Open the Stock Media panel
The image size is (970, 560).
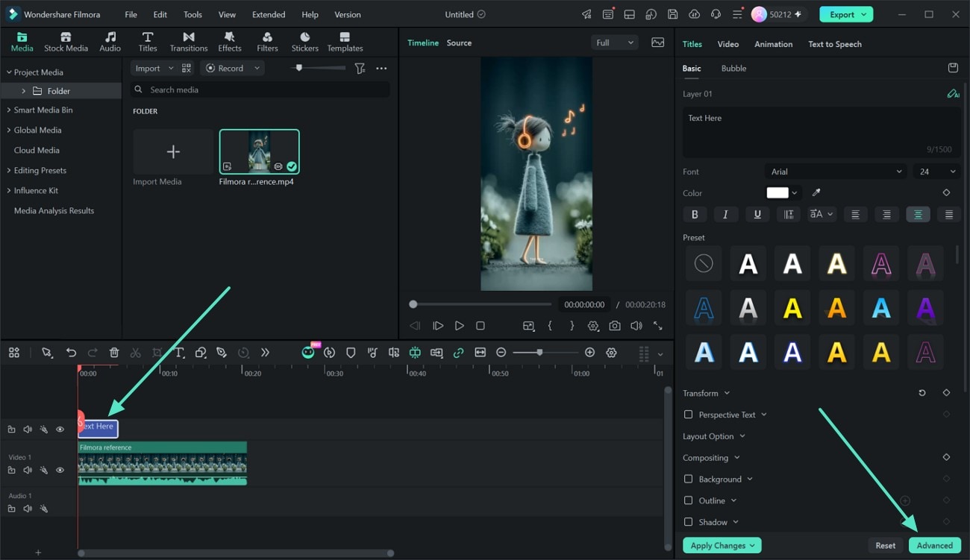pyautogui.click(x=66, y=42)
